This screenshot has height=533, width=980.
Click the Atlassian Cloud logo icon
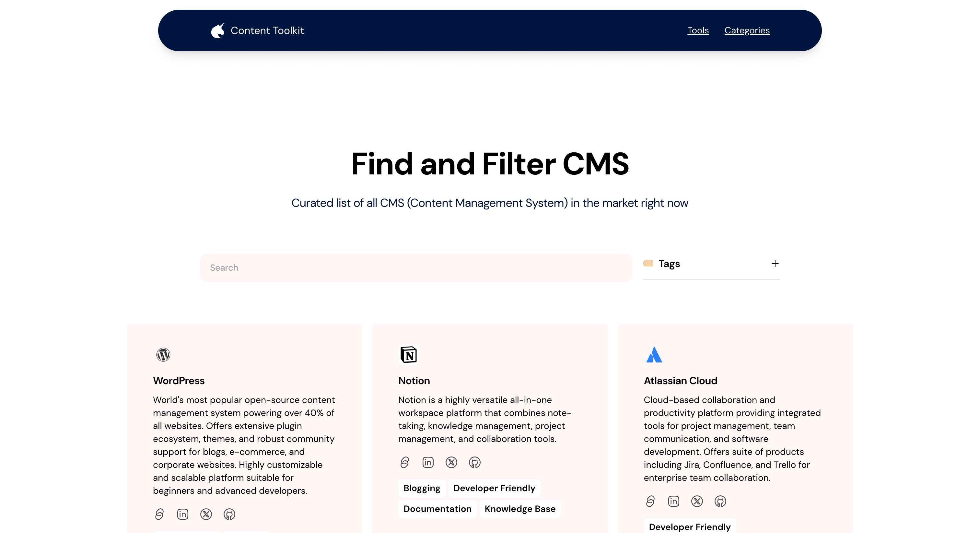click(x=654, y=354)
